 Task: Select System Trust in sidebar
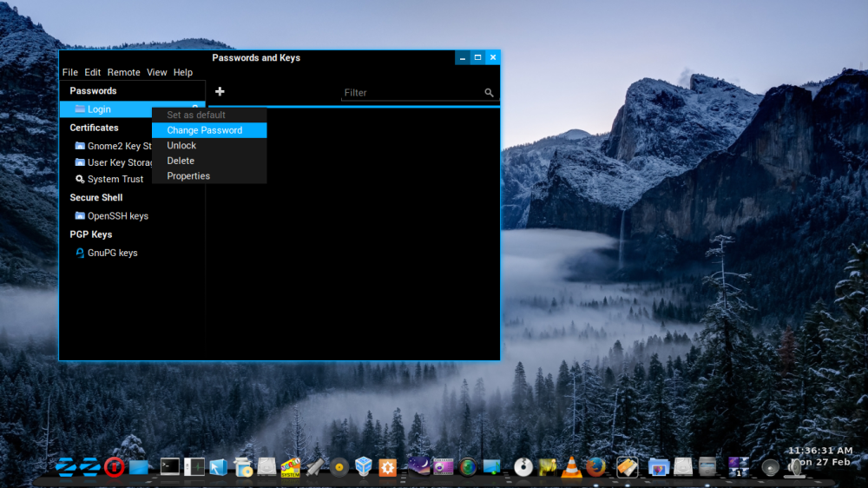(115, 179)
